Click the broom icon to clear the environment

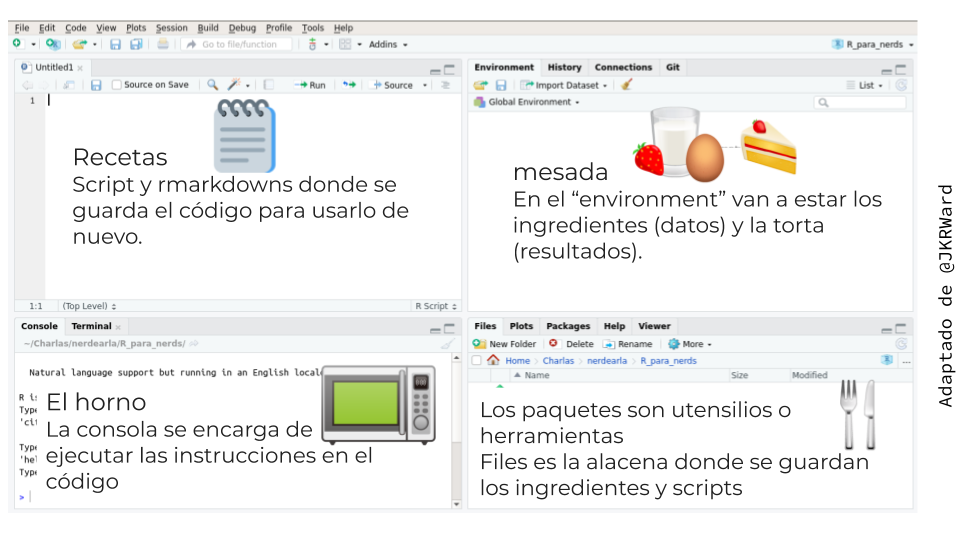pyautogui.click(x=627, y=85)
